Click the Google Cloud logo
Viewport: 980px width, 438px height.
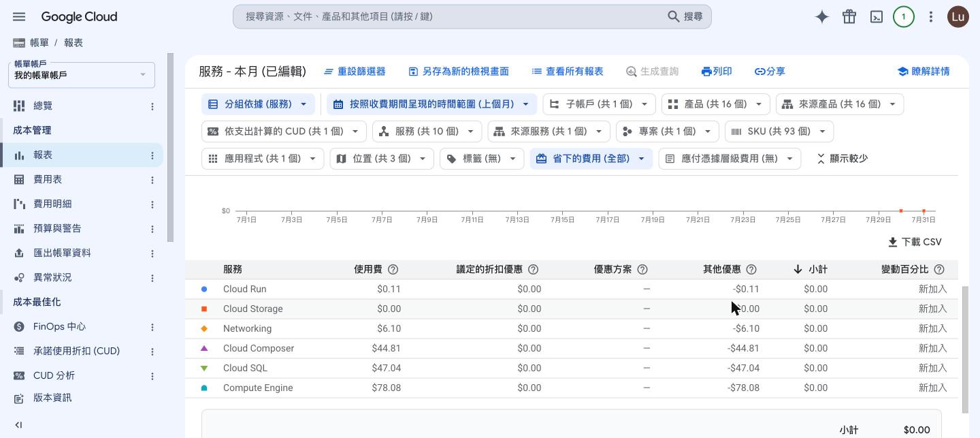pyautogui.click(x=79, y=16)
